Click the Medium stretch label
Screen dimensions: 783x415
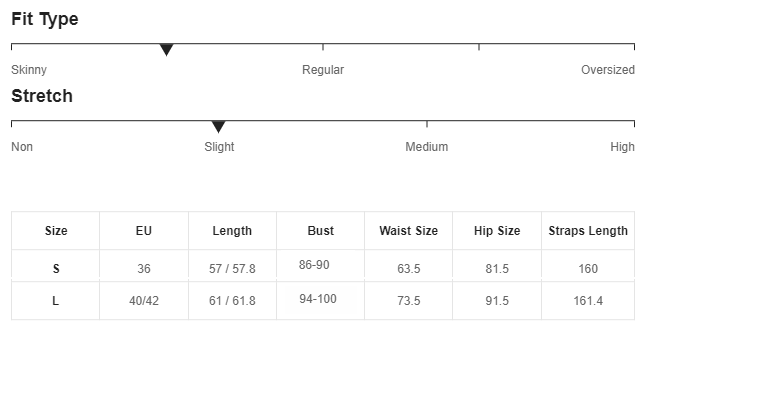(426, 147)
